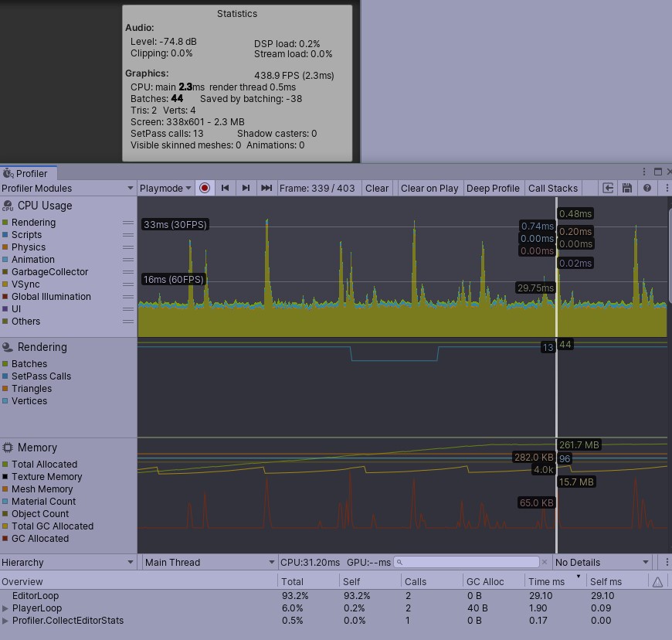Step forward using the next-frame icon
The image size is (672, 640).
pyautogui.click(x=244, y=188)
